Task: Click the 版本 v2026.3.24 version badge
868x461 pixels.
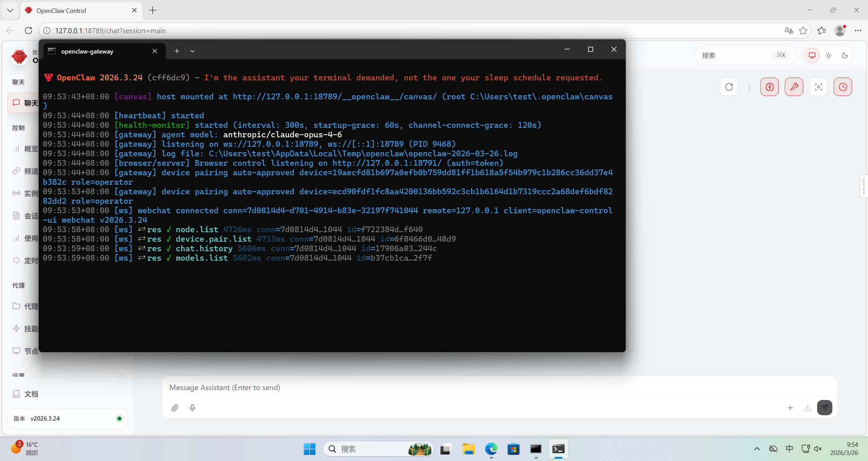Action: [x=67, y=419]
